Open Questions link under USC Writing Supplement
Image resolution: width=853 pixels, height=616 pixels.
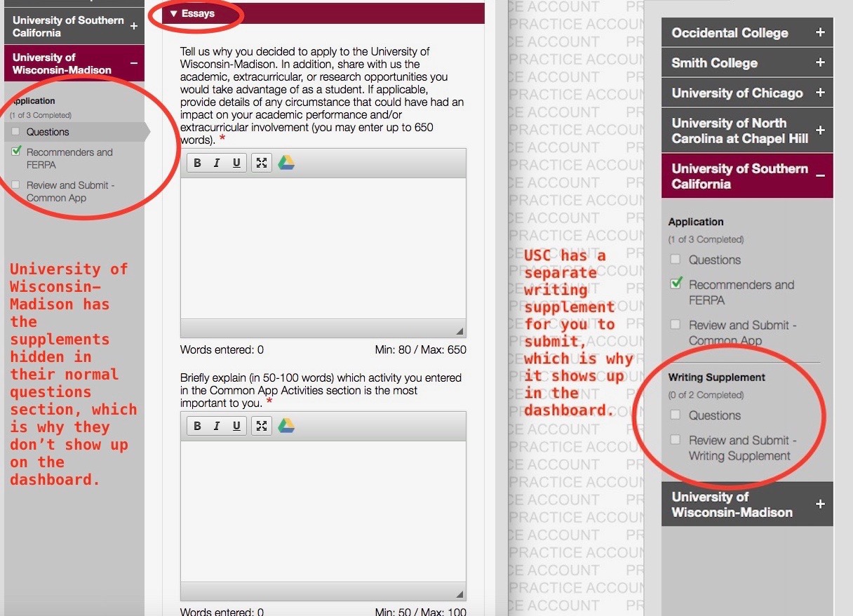[x=715, y=415]
